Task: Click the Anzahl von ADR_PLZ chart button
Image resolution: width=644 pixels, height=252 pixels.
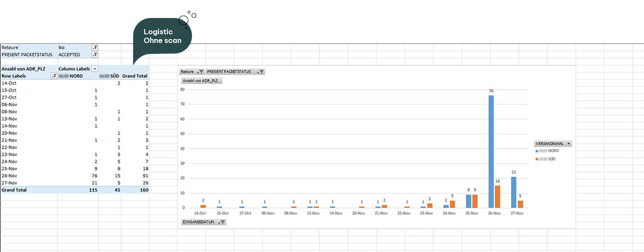Action: tap(202, 81)
